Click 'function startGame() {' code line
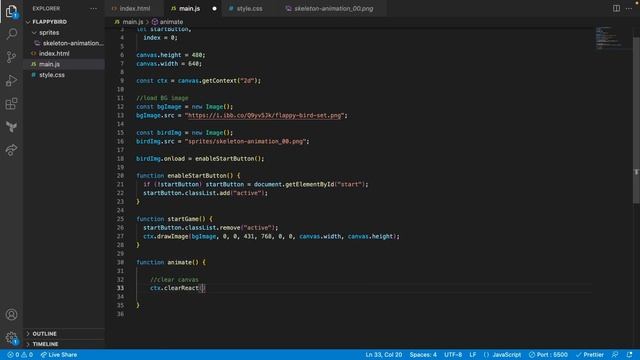Screen dimensions: 640x360 click(174, 219)
